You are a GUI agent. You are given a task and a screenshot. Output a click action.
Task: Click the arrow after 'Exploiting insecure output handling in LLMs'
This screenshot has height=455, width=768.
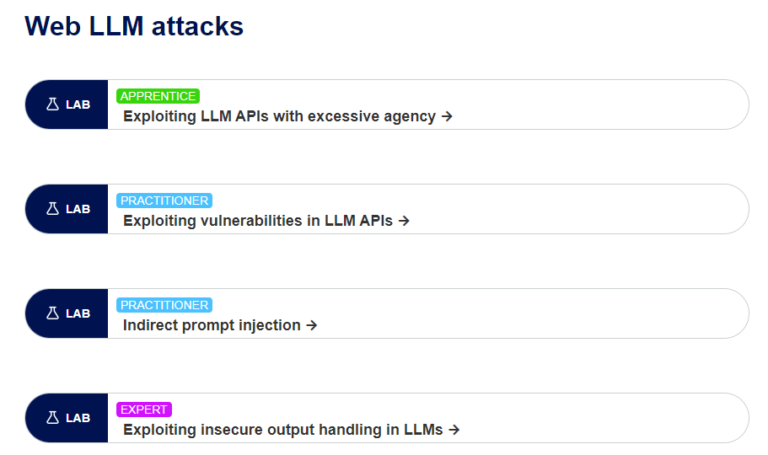point(453,429)
